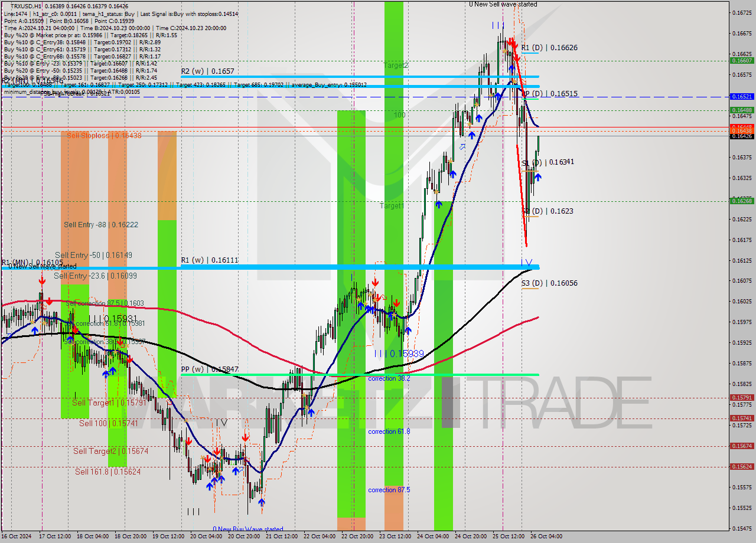This screenshot has height=543, width=756.
Task: Click the '20 Oct 04:00' time axis label
Action: tap(206, 537)
